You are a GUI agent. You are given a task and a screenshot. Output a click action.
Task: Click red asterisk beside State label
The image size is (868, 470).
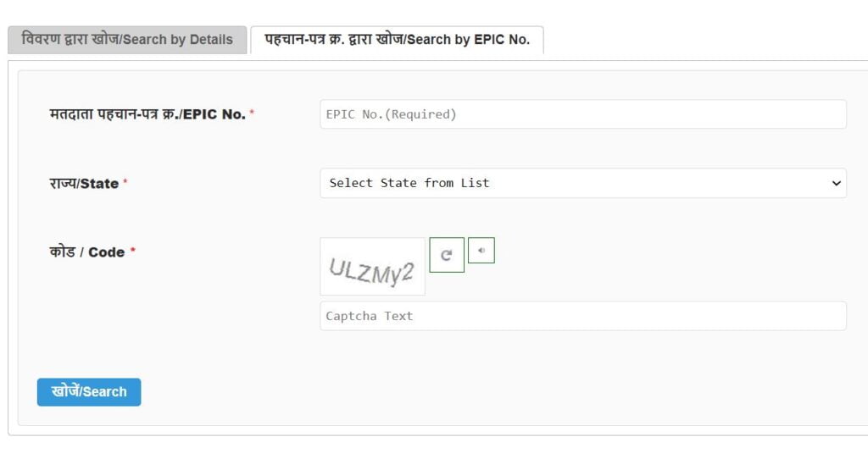(125, 181)
